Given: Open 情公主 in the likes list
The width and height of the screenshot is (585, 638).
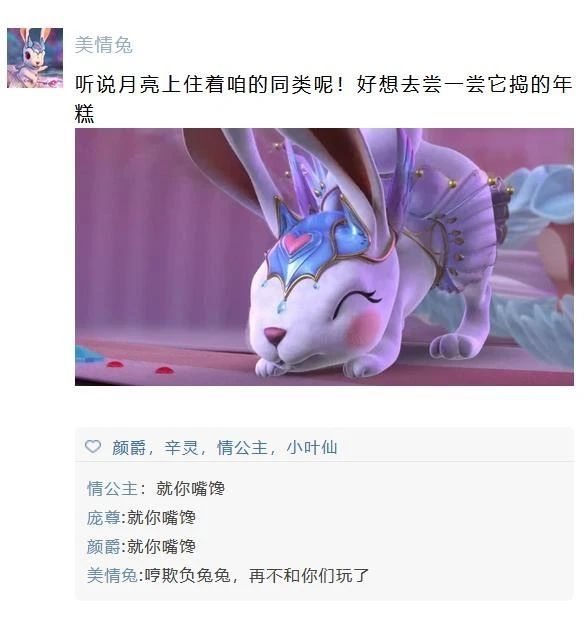Looking at the screenshot, I should [242, 448].
